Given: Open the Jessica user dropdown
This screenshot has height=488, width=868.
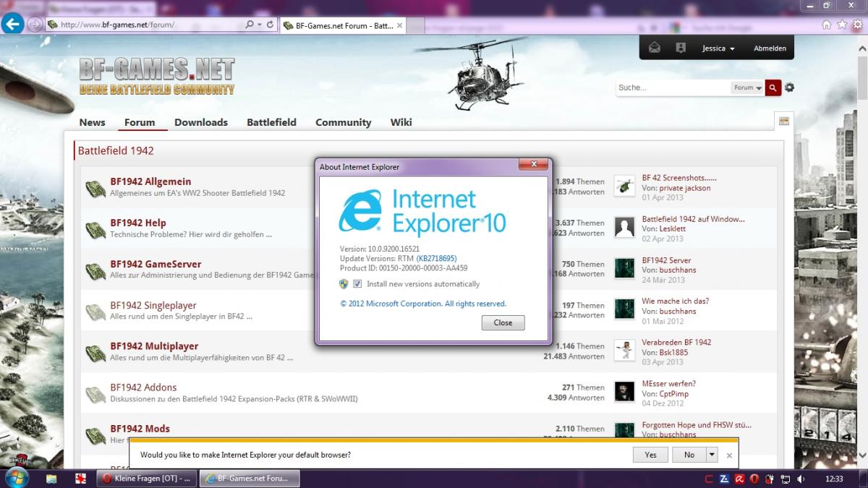Looking at the screenshot, I should pyautogui.click(x=718, y=48).
